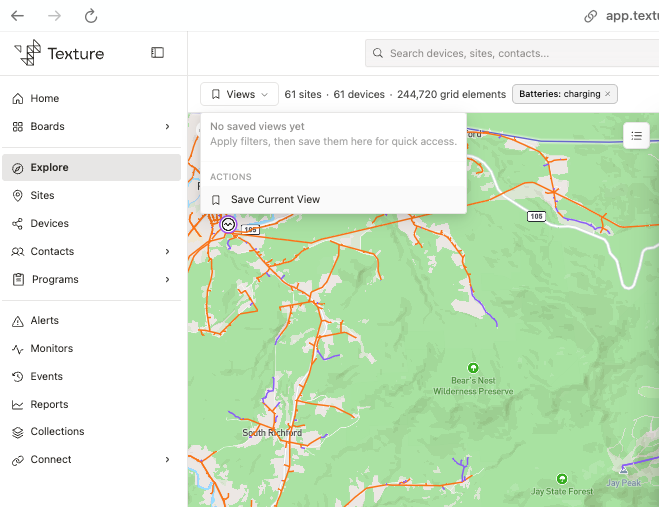The height and width of the screenshot is (507, 659).
Task: Collapse the sidebar with the panel icon
Action: tap(157, 53)
